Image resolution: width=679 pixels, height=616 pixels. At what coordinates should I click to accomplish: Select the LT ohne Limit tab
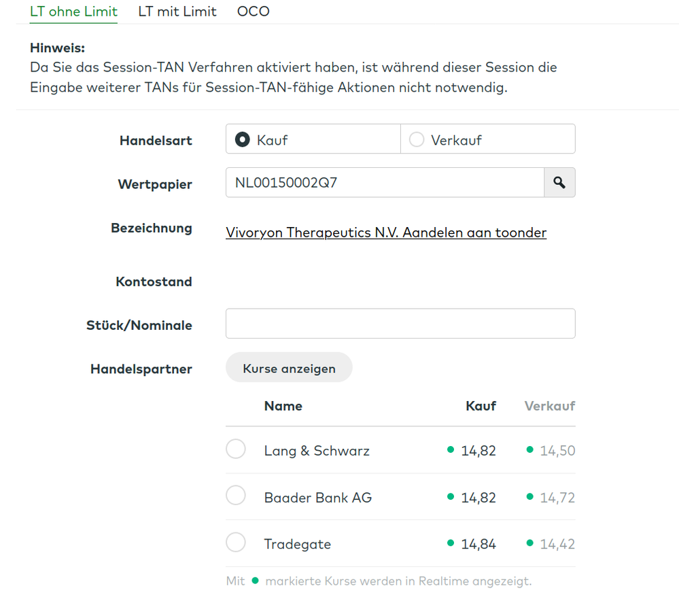(x=73, y=12)
